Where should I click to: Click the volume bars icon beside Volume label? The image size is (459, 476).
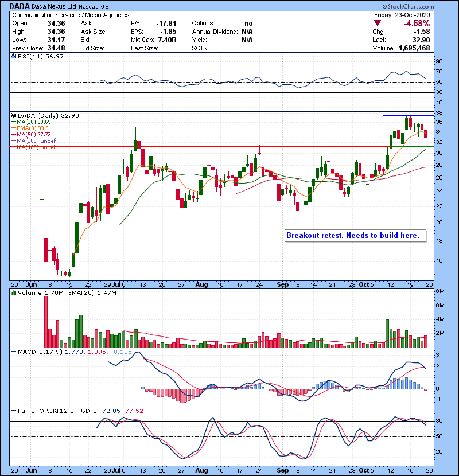13,292
